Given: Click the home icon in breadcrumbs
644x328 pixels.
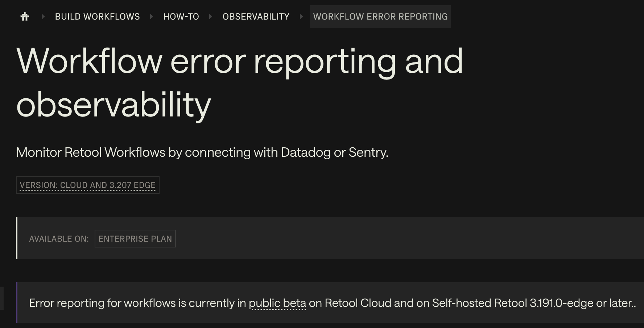Looking at the screenshot, I should (x=25, y=17).
